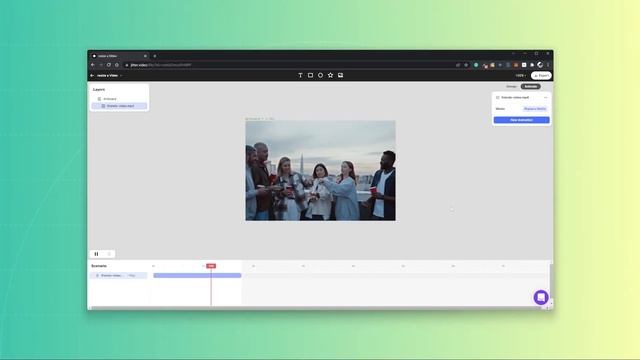Image resolution: width=640 pixels, height=360 pixels.
Task: Select the Image media tool
Action: [x=340, y=76]
